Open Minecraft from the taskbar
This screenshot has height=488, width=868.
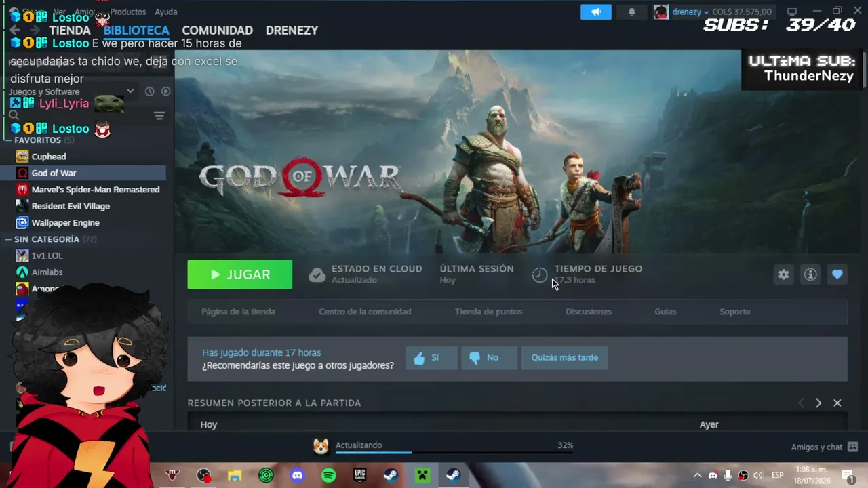point(422,475)
